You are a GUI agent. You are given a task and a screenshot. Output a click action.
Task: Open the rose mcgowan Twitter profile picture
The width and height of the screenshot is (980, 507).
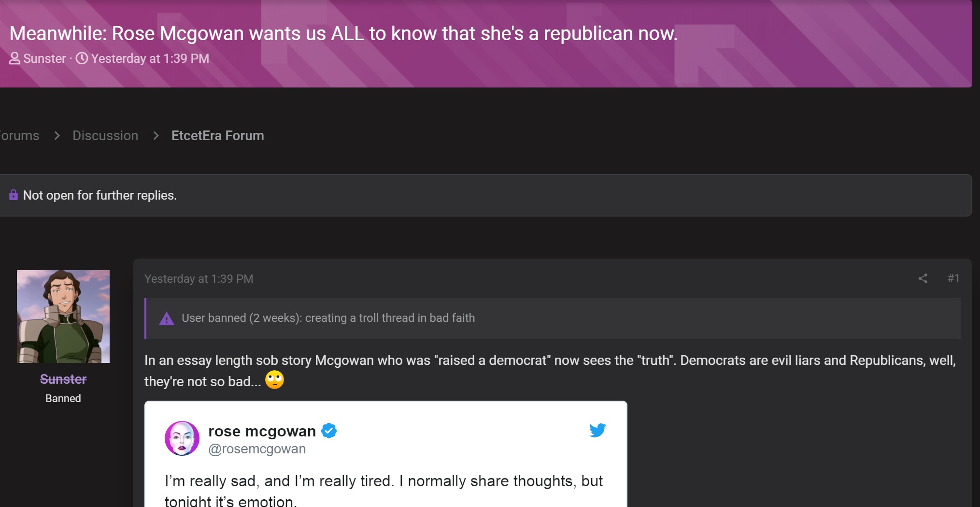pos(182,438)
